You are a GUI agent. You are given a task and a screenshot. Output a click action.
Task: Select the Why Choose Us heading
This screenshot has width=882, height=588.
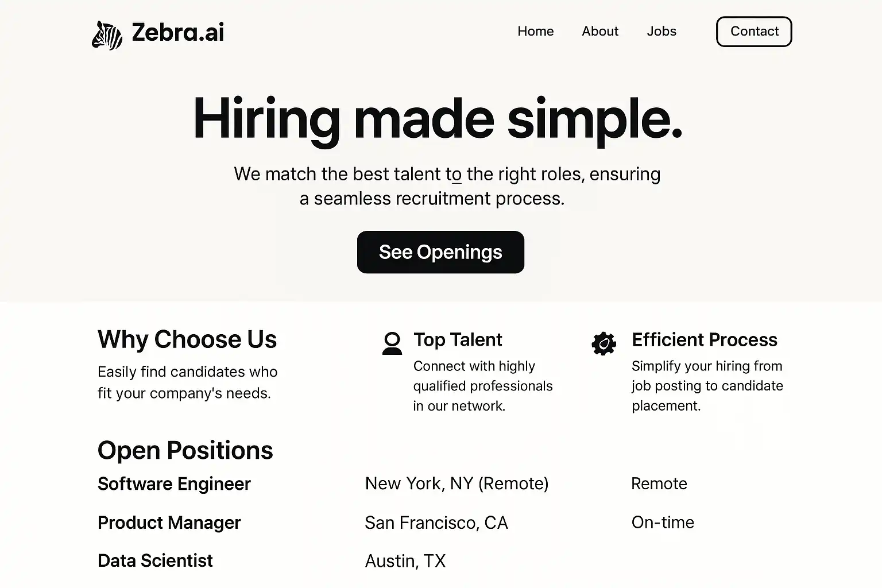pos(187,339)
